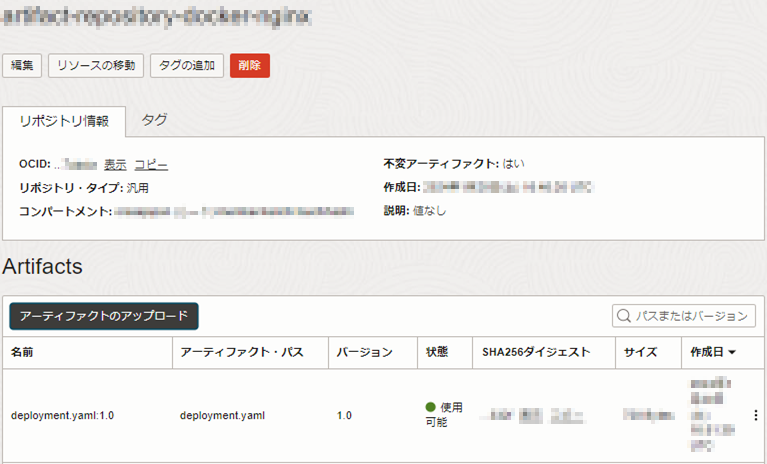Click the バージョン column header
The width and height of the screenshot is (767, 464).
pyautogui.click(x=364, y=352)
